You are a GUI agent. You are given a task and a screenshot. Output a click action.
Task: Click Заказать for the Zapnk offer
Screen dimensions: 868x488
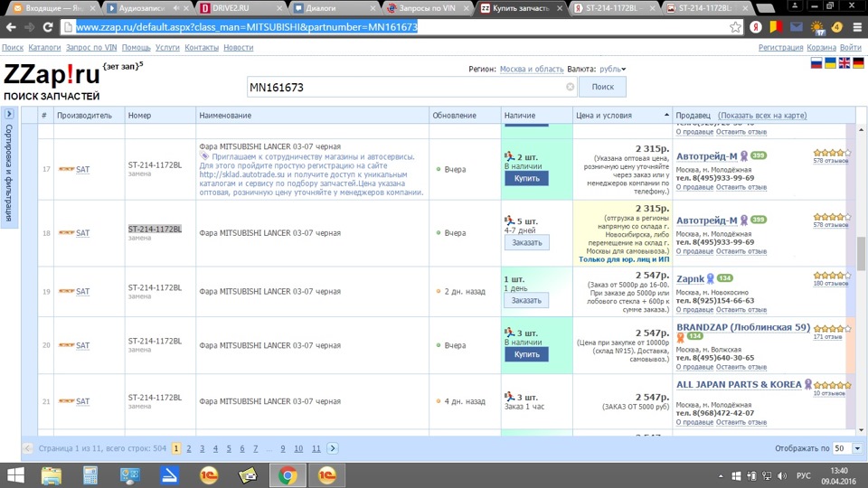coord(526,300)
